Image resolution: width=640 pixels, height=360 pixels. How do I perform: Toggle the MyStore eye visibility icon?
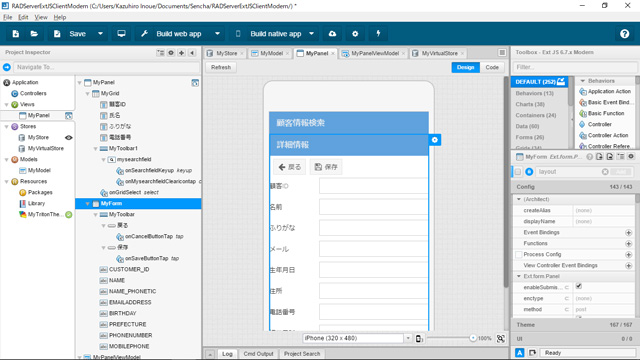click(69, 138)
